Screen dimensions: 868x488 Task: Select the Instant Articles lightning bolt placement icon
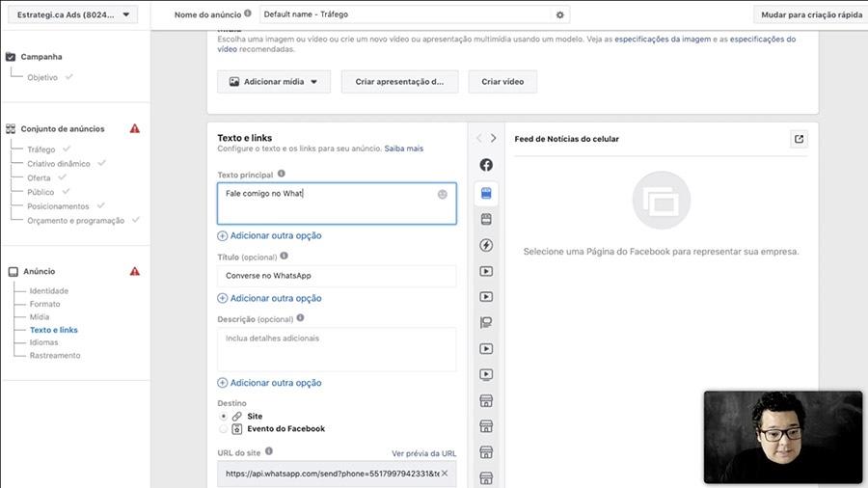[x=486, y=245]
